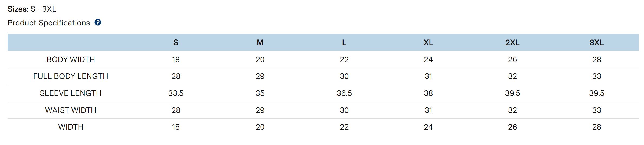
Task: Select the XL column header
Action: pyautogui.click(x=428, y=43)
